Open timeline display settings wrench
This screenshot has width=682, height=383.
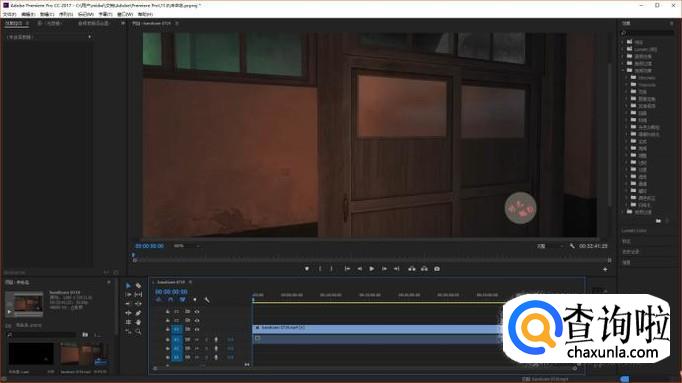click(207, 300)
